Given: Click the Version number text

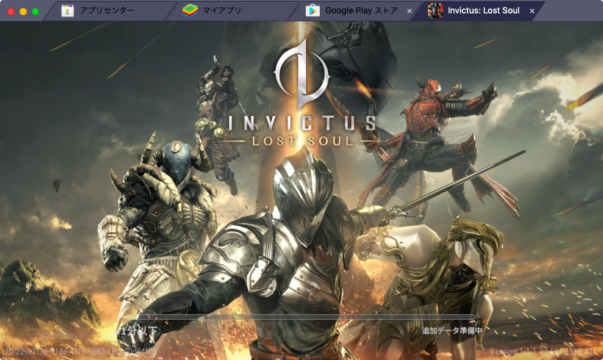Looking at the screenshot, I should (x=543, y=352).
